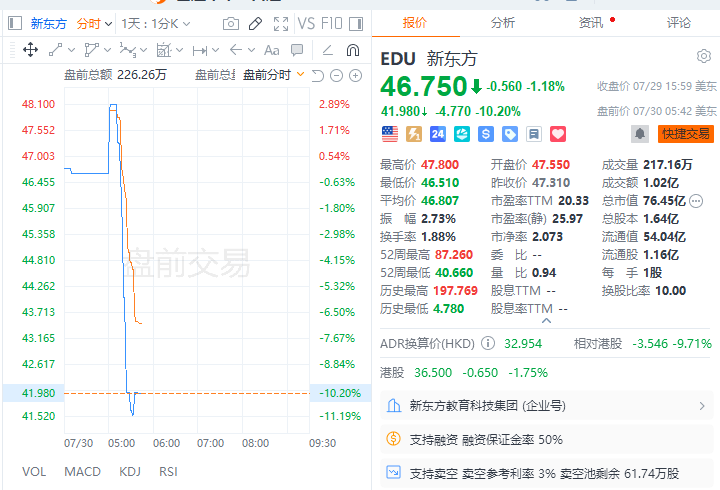Zoom out chart with minus button
This screenshot has height=490, width=720.
point(337,75)
